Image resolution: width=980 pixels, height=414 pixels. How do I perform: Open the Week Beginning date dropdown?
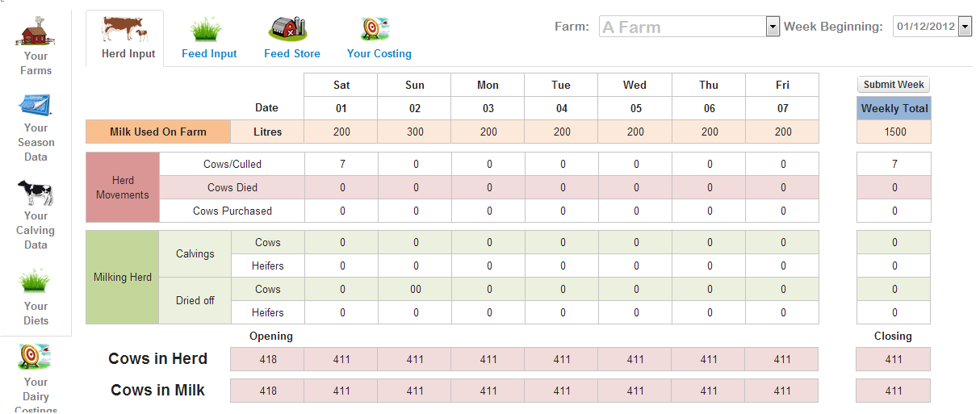click(x=964, y=27)
